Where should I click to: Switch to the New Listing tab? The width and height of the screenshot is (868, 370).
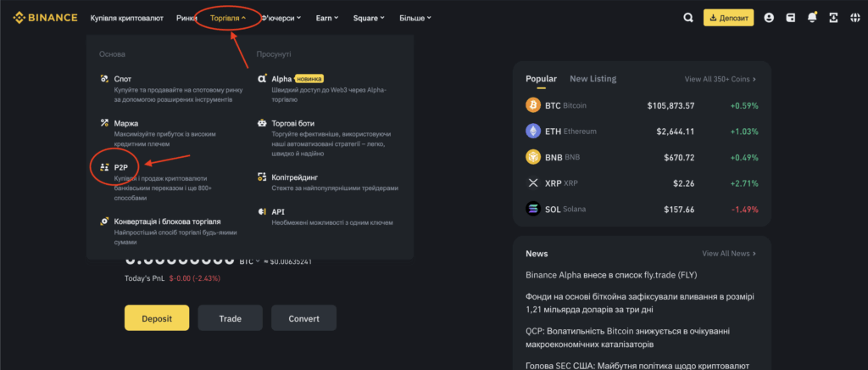click(x=593, y=79)
